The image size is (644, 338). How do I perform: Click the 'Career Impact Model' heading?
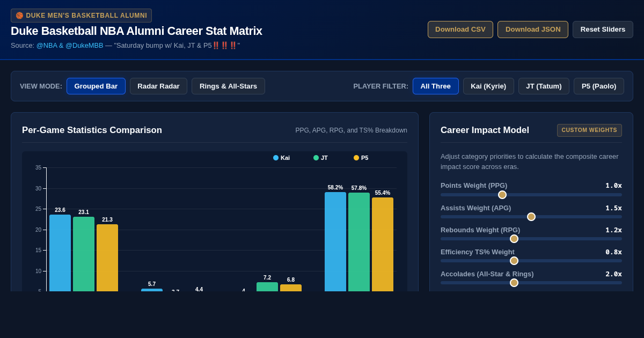(x=485, y=130)
